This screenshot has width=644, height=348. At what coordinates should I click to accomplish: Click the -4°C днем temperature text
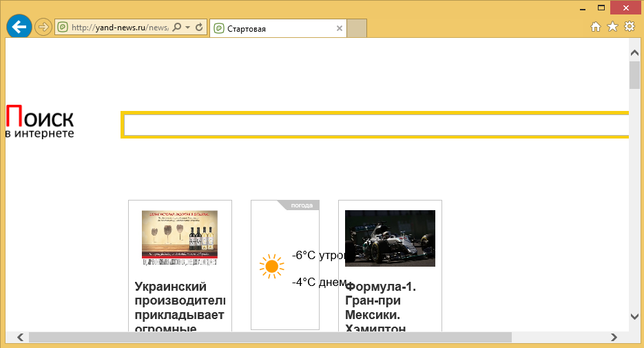pyautogui.click(x=319, y=282)
